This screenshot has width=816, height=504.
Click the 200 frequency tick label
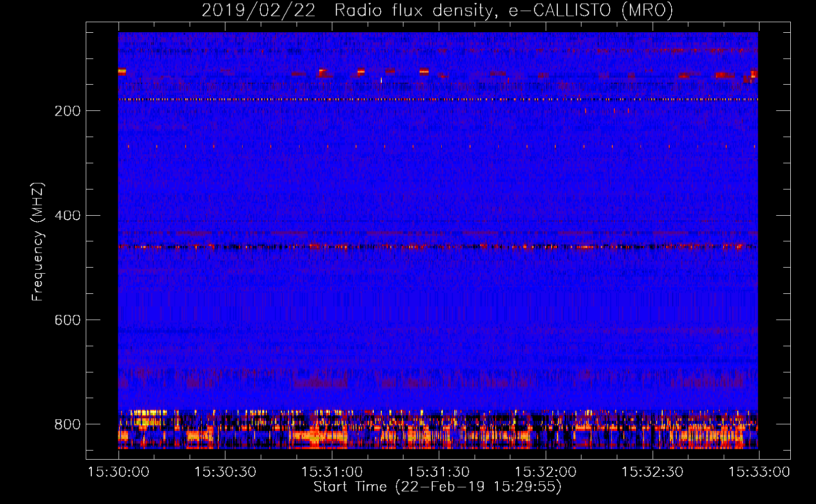[68, 111]
